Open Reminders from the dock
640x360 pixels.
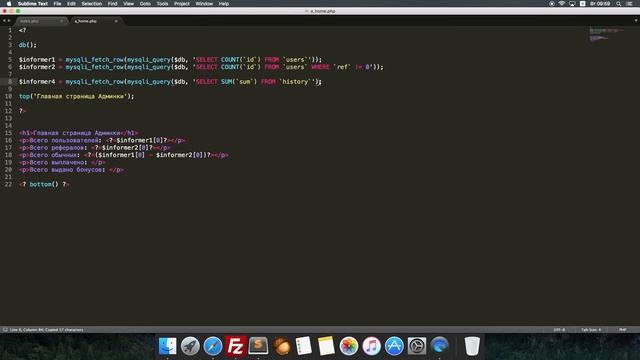pos(303,346)
